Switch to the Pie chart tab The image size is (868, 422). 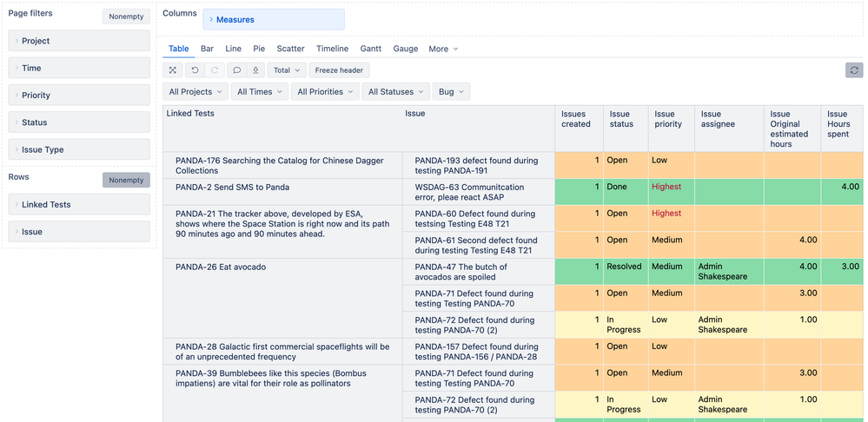click(x=259, y=49)
